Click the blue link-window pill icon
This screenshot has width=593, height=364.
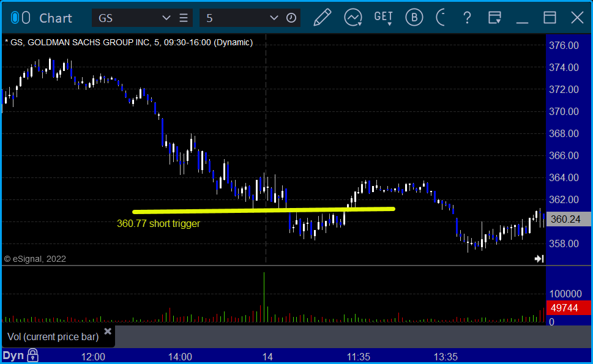15,18
